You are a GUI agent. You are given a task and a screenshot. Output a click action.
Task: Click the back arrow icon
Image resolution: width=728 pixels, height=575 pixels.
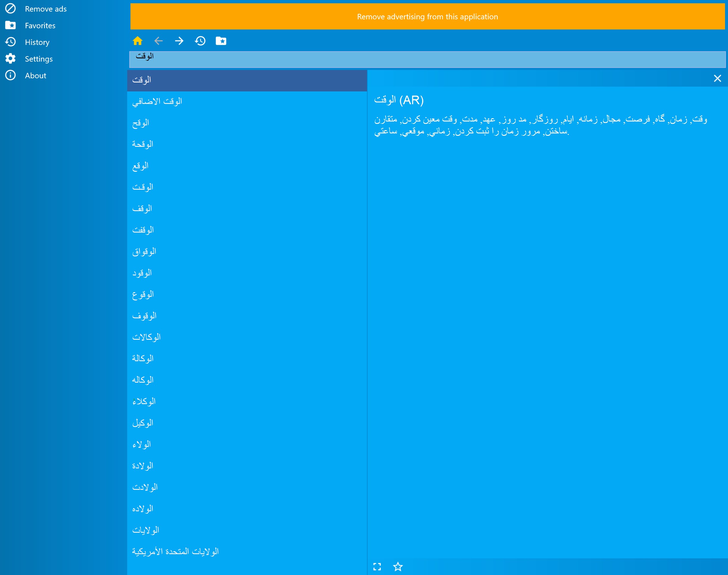[158, 41]
